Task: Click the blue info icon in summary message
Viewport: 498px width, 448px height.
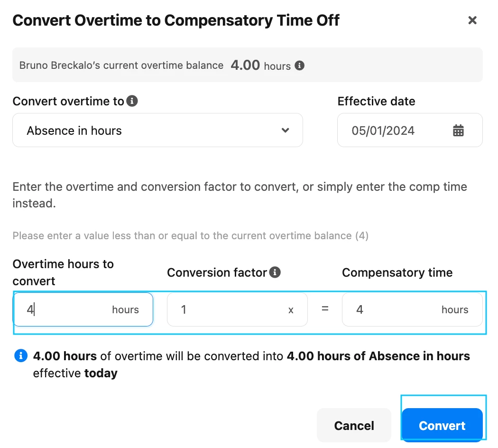Action: [21, 355]
